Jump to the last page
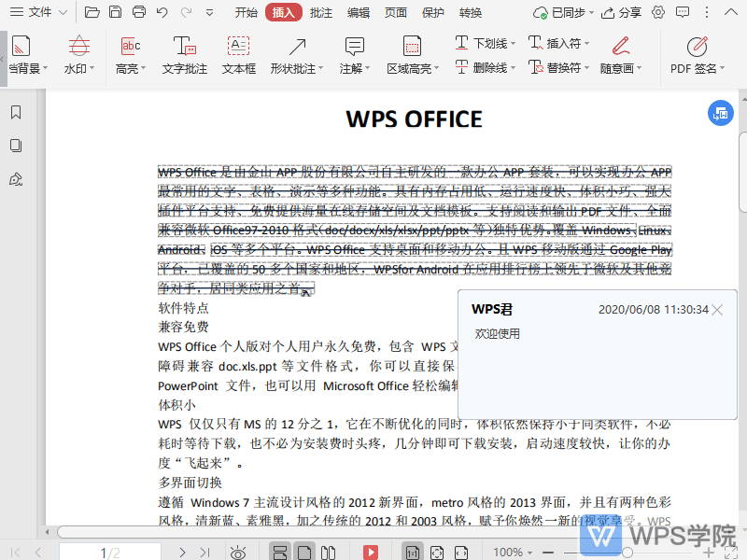This screenshot has width=747, height=560. click(205, 553)
